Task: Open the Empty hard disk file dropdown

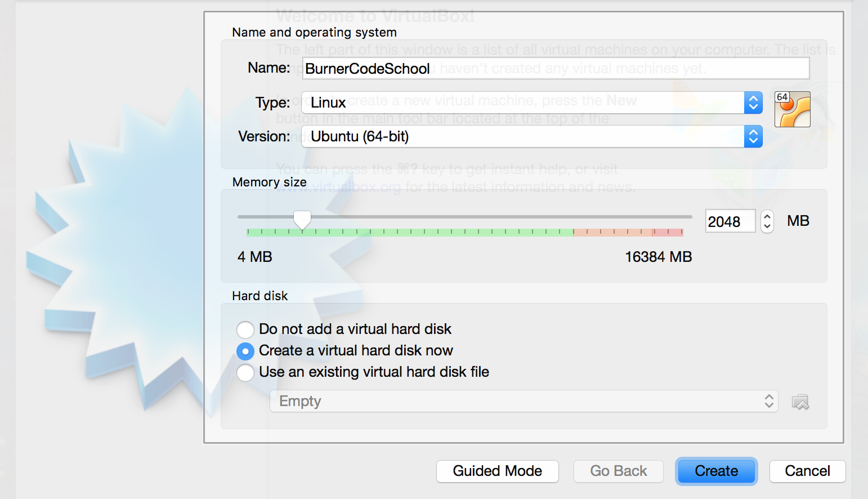Action: coord(524,401)
